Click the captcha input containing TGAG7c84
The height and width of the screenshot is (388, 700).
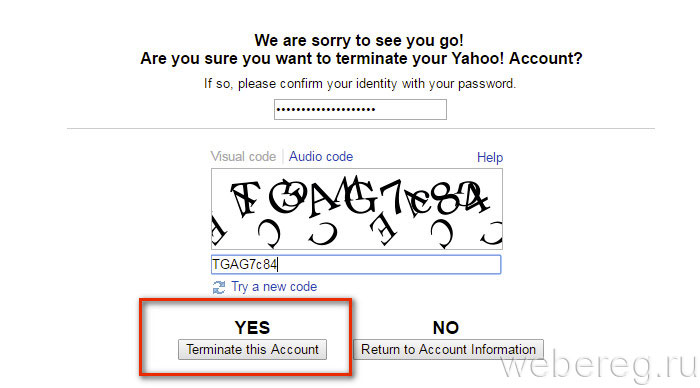click(356, 264)
